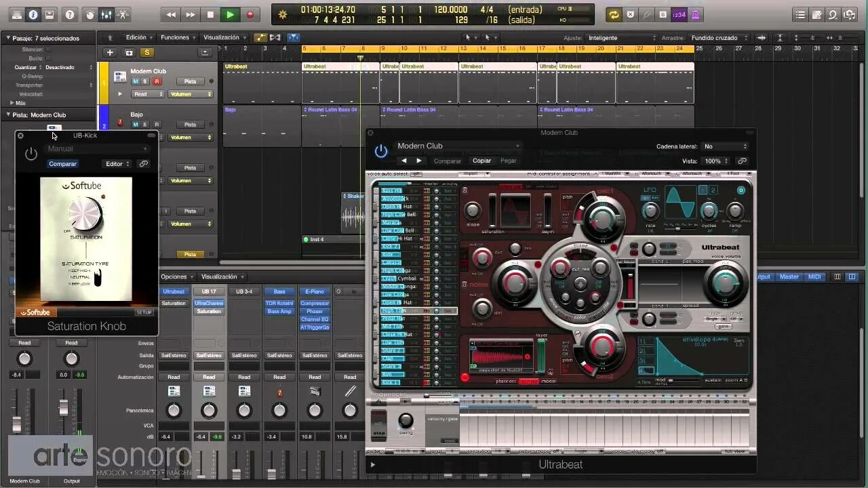
Task: Click the green Play button
Action: pos(230,14)
